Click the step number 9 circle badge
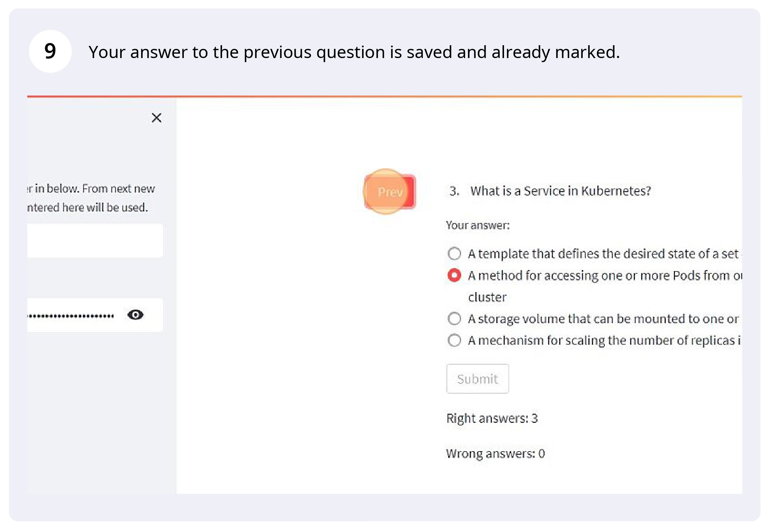 50,51
